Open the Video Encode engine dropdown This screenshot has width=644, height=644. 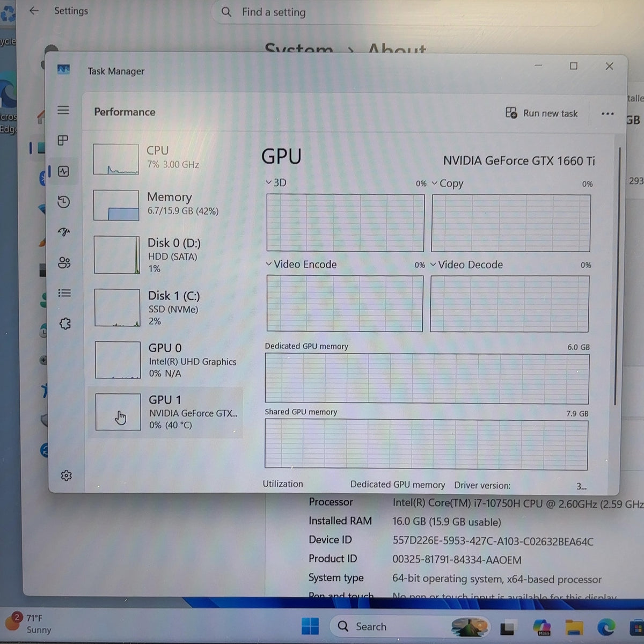pos(301,264)
